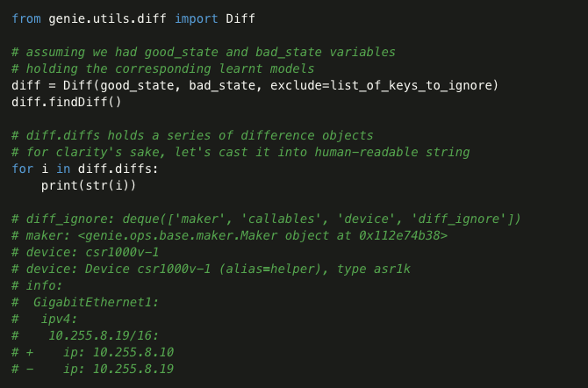Place cursor on 'Diff' class name after import
The height and width of the screenshot is (388, 588).
[x=240, y=18]
